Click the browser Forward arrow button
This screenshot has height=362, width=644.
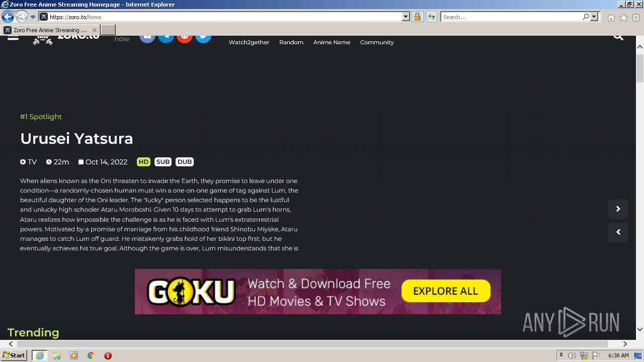22,17
